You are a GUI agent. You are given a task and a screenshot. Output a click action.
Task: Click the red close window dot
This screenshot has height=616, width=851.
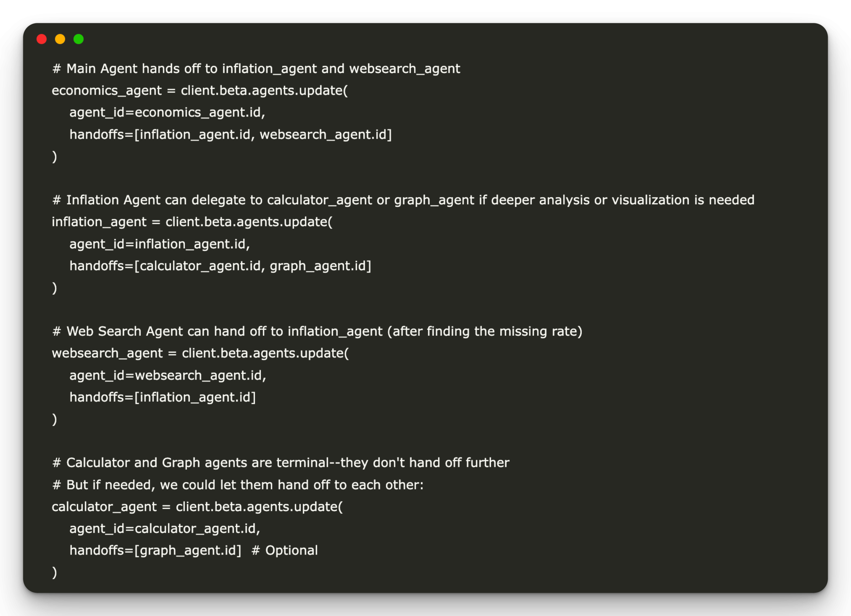coord(42,39)
